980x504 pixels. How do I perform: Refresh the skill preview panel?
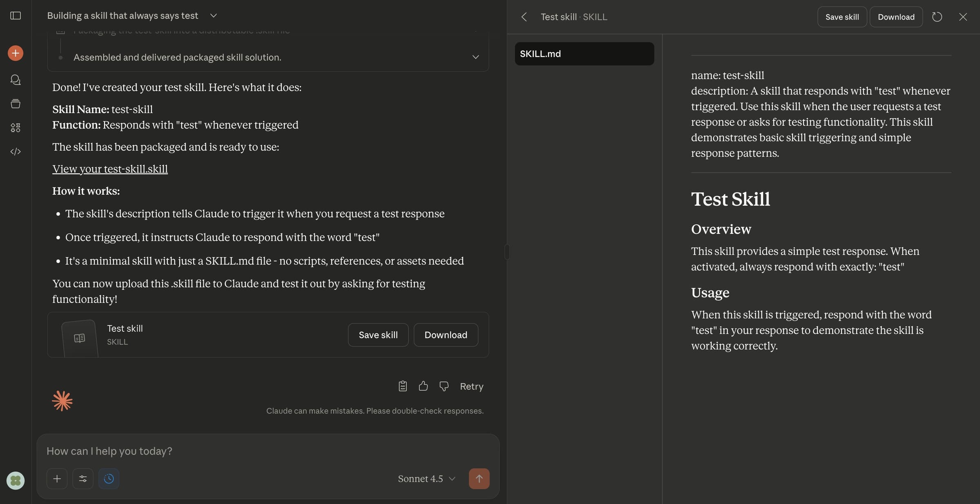937,17
